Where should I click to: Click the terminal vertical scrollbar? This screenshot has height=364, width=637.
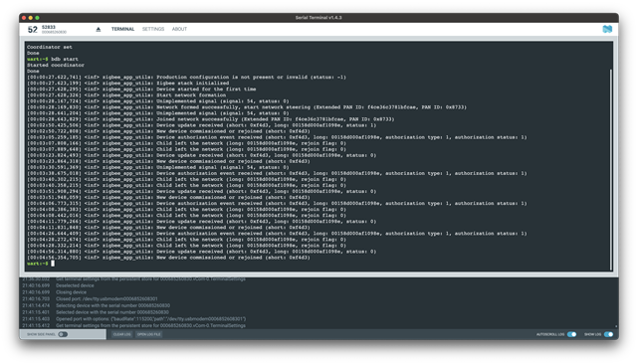point(610,170)
